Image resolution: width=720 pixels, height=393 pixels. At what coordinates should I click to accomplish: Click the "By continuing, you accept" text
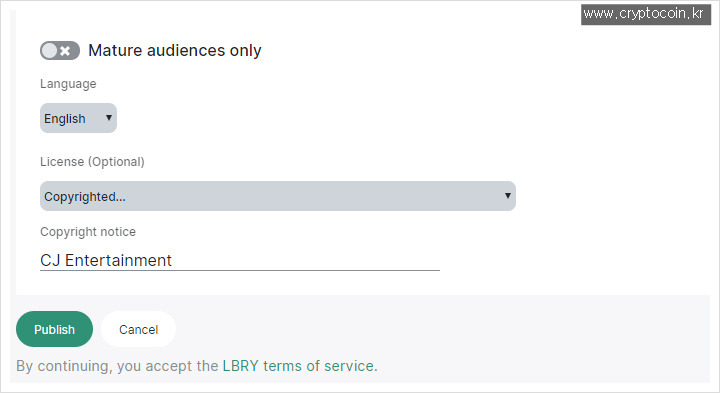point(117,366)
